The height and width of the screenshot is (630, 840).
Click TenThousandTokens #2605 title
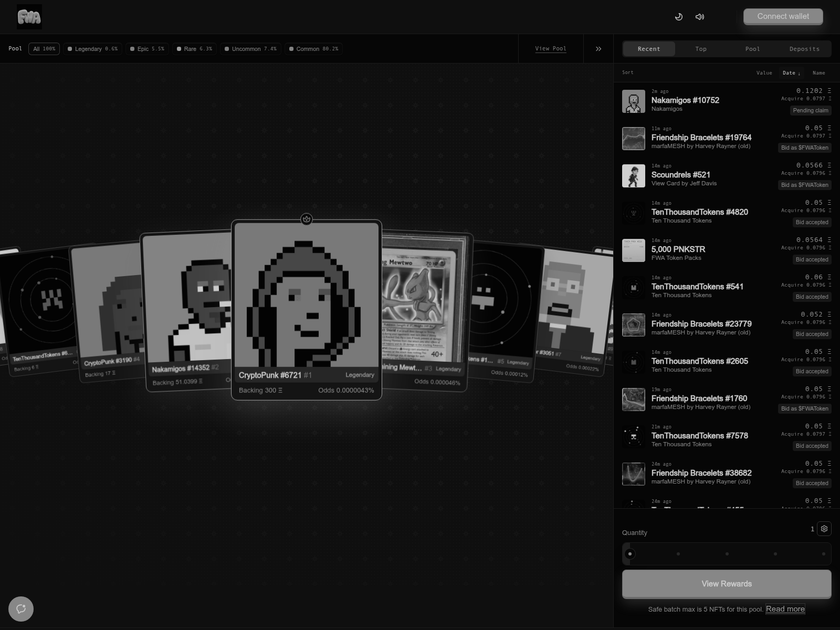click(700, 361)
